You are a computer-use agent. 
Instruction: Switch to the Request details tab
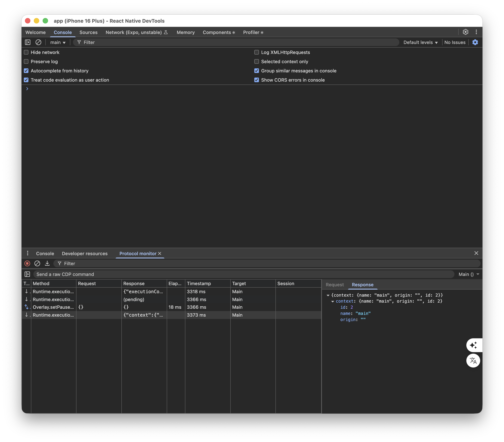point(335,285)
